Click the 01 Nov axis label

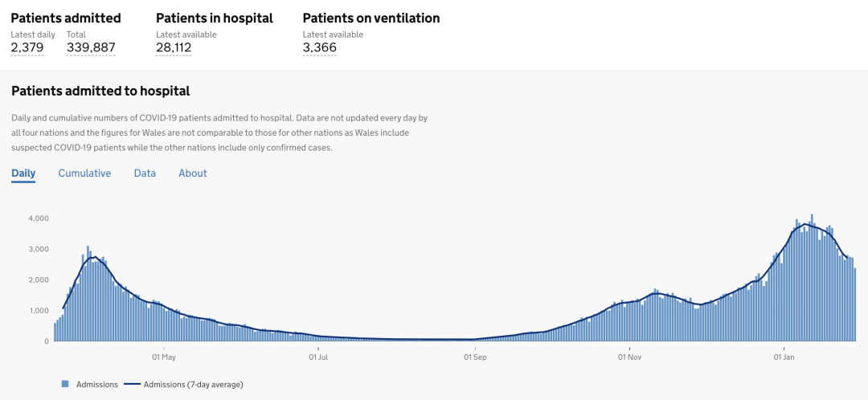(x=629, y=357)
